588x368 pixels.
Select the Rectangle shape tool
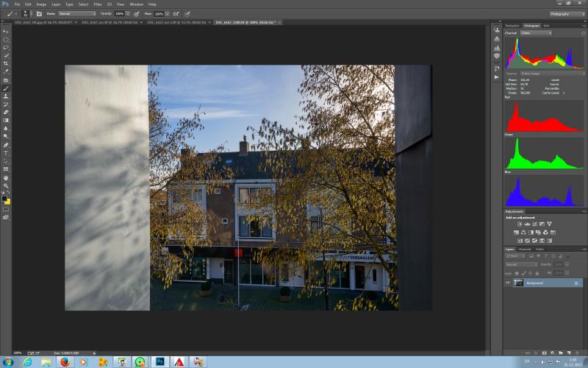pyautogui.click(x=6, y=169)
